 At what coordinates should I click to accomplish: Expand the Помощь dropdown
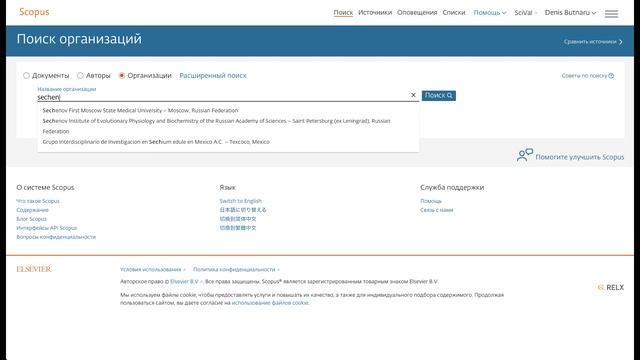[x=489, y=13]
